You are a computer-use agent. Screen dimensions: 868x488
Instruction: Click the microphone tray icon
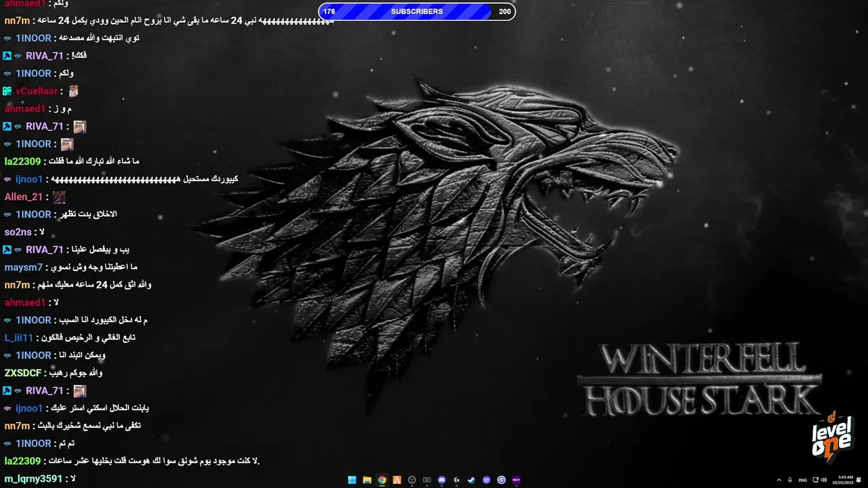tap(790, 480)
